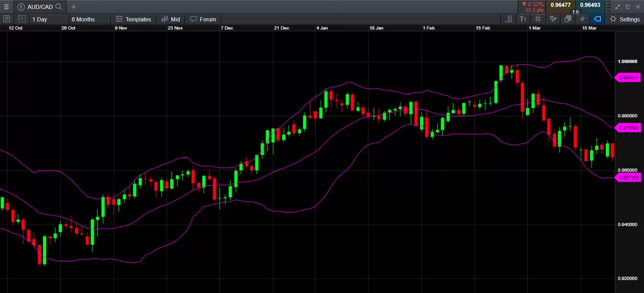Open the chart list panel icon
Screen dimensions: 644x293
tap(6, 19)
